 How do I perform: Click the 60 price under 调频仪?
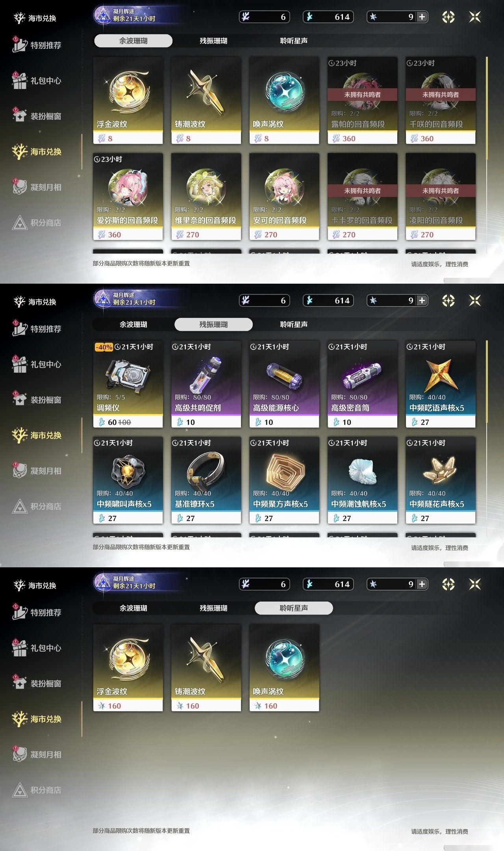[x=112, y=422]
